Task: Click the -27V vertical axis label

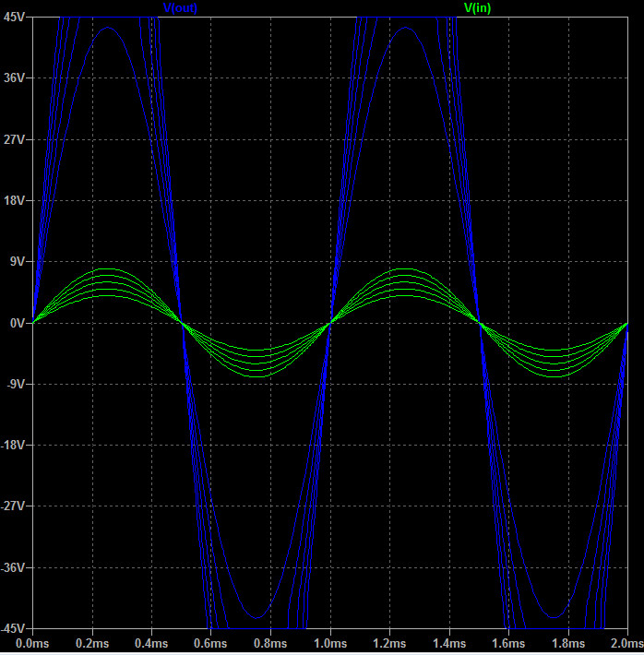Action: coord(13,506)
